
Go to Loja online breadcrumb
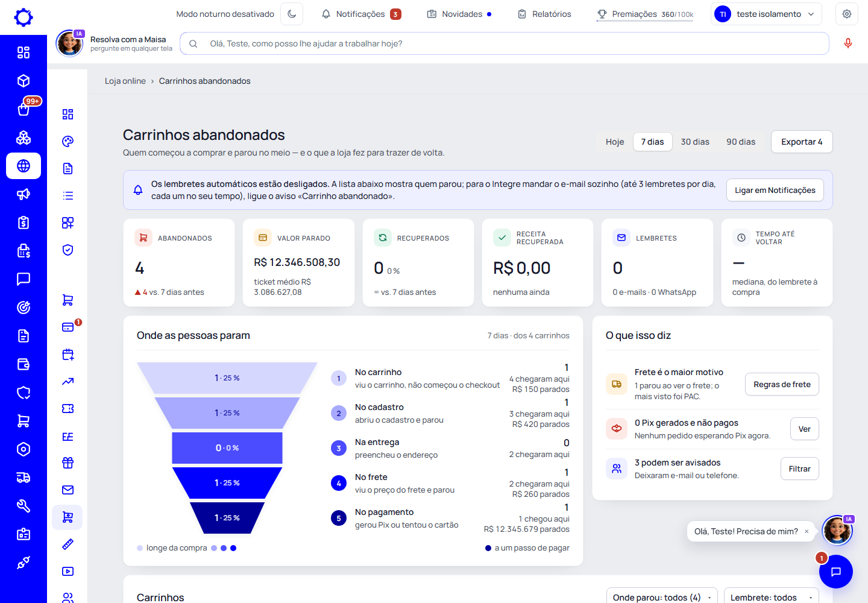point(125,81)
